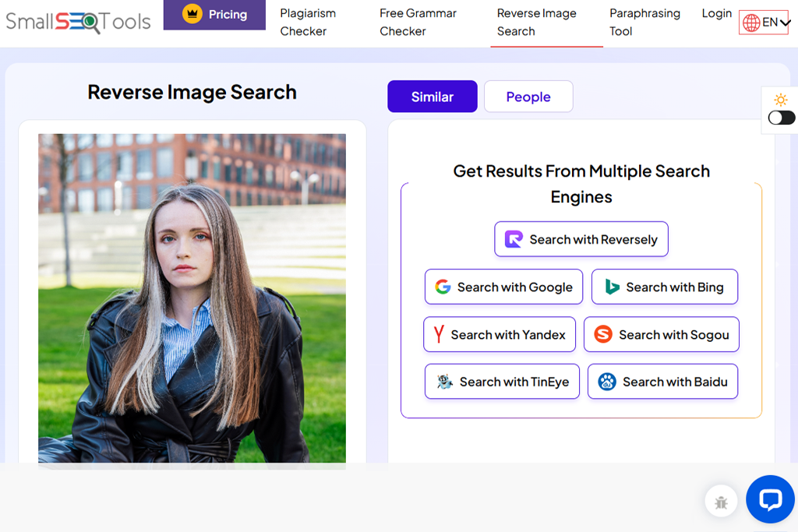Screen dimensions: 798x532
Task: Click the Sogou S logo icon
Action: tap(603, 334)
